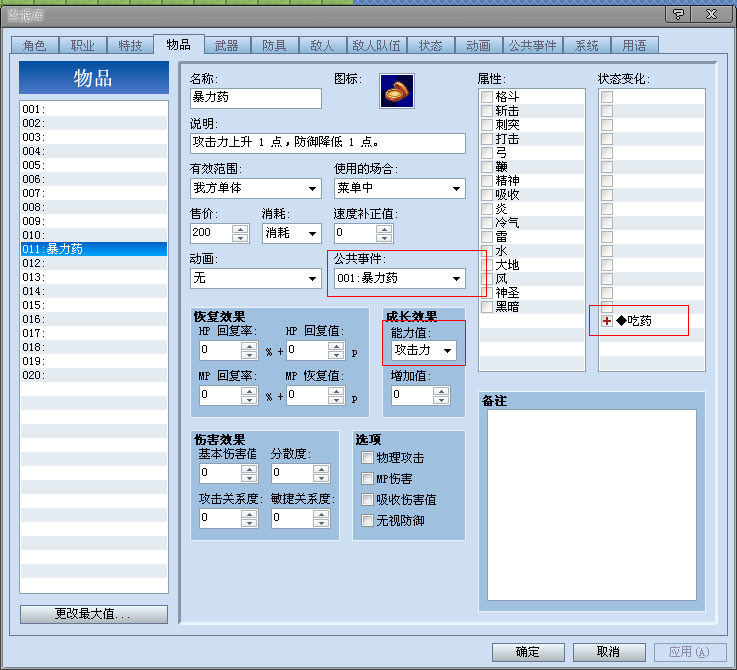
Task: Tick the 打击 attribute checkbox
Action: 486,139
